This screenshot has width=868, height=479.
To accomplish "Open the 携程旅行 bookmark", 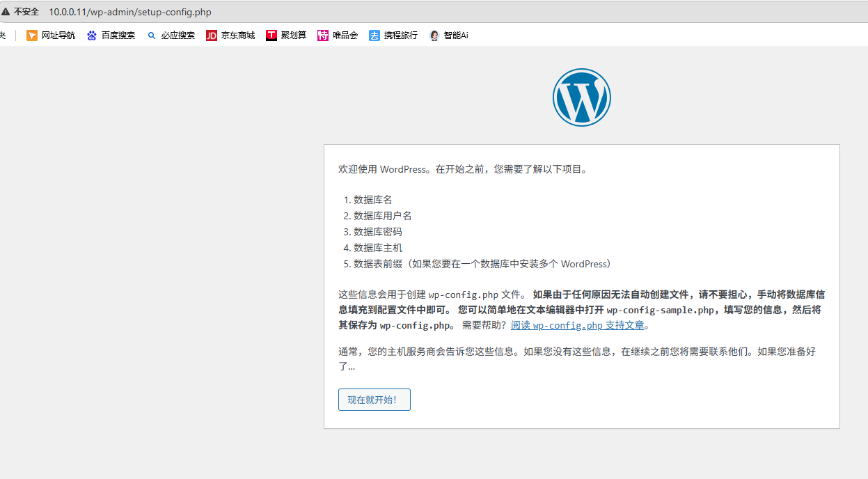I will [393, 36].
